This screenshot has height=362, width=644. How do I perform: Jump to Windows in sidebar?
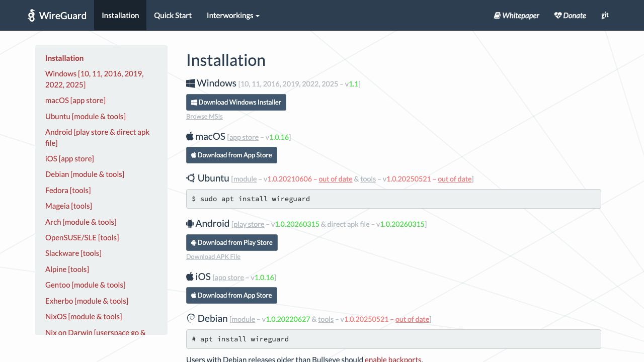95,79
